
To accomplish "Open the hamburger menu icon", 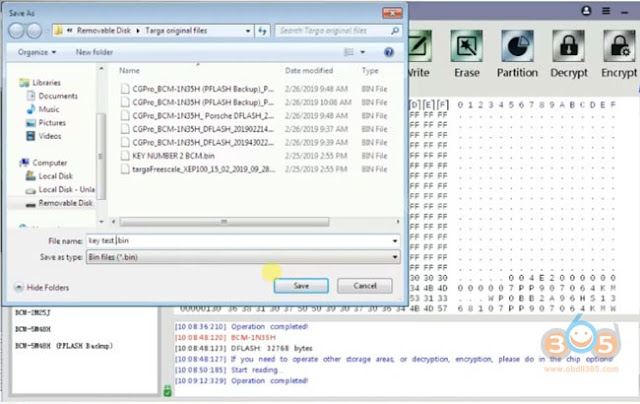I will (x=606, y=11).
